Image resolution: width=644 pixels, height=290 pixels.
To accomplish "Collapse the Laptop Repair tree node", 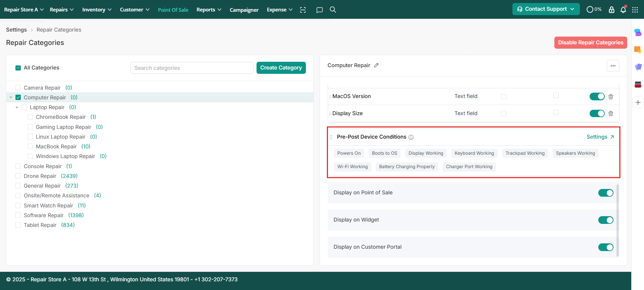I will (17, 107).
